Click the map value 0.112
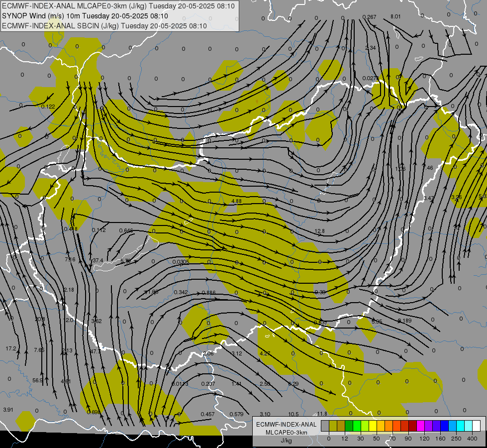 click(x=99, y=230)
